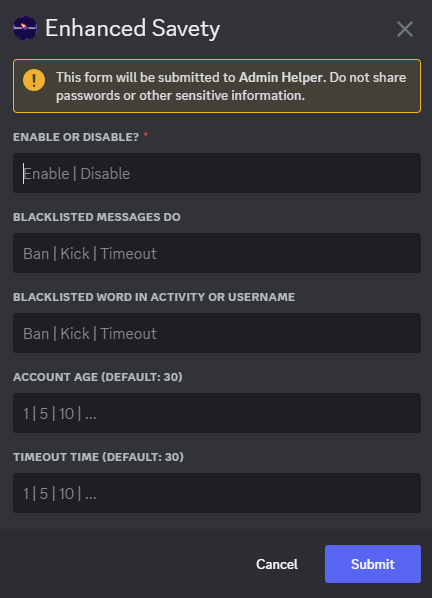Image resolution: width=432 pixels, height=598 pixels.
Task: Click the Admin Helper bot avatar icon
Action: (x=25, y=28)
